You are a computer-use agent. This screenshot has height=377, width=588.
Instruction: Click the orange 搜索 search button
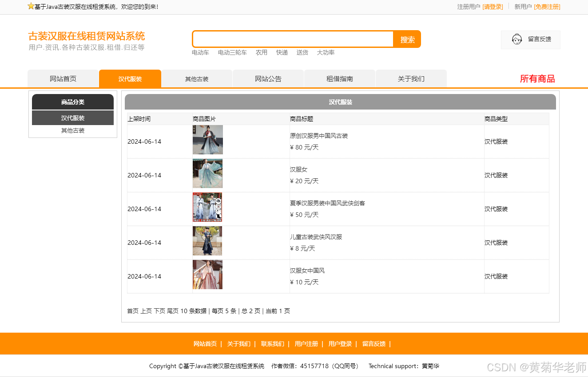pyautogui.click(x=407, y=39)
